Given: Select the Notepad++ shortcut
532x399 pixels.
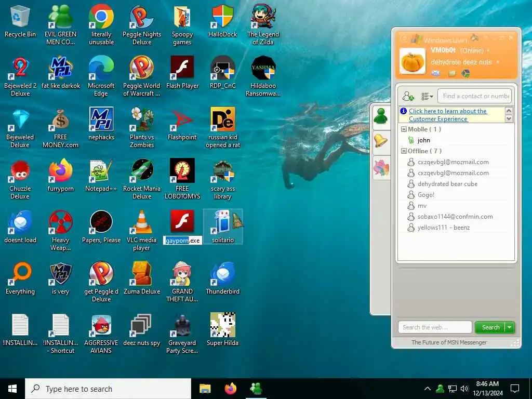Looking at the screenshot, I should [x=101, y=176].
